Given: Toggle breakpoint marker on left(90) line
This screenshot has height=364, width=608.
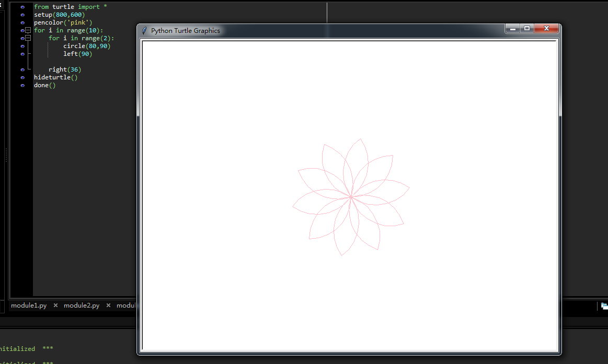Looking at the screenshot, I should pyautogui.click(x=22, y=54).
